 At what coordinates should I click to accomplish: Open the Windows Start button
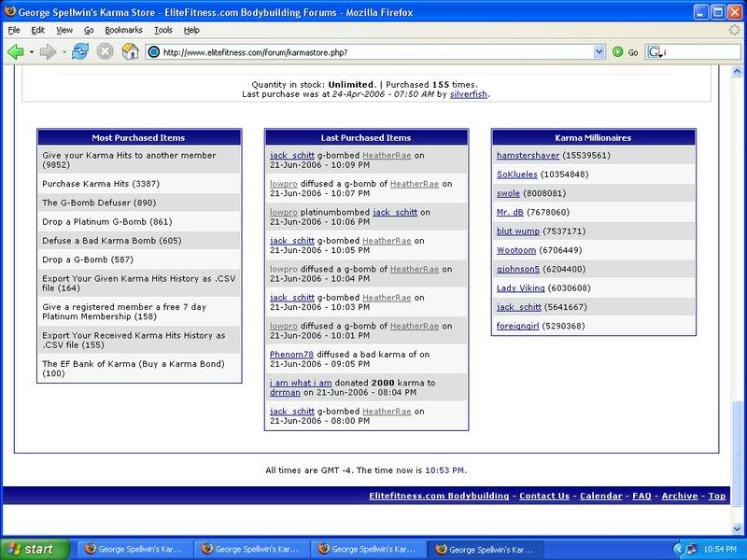coord(34,550)
